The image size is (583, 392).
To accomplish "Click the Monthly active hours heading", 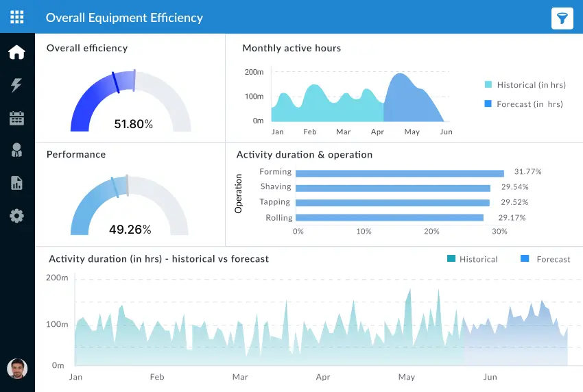I will click(291, 48).
